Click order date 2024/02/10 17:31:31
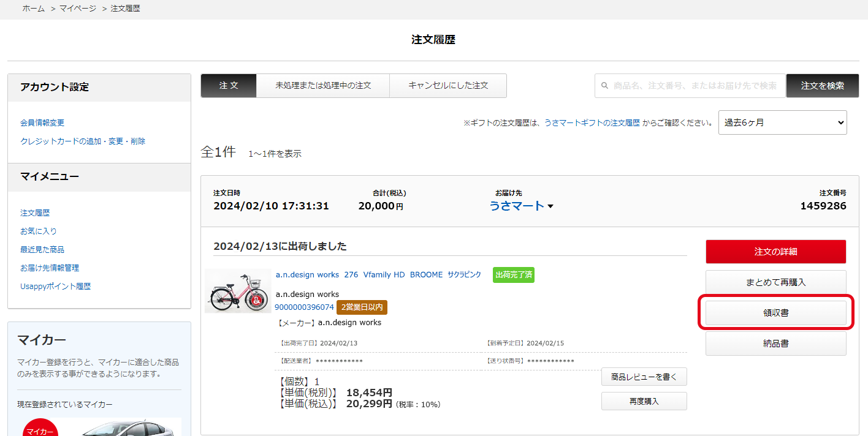 [x=271, y=206]
